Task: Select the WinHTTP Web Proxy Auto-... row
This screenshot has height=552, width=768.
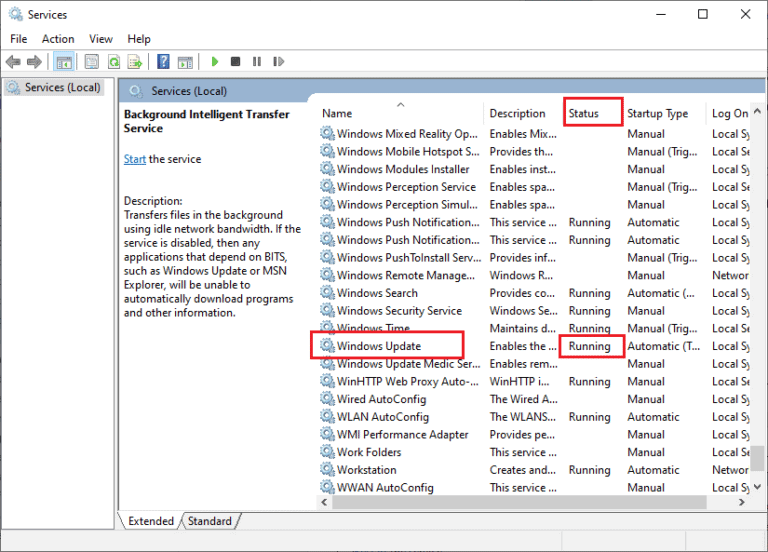Action: tap(534, 382)
